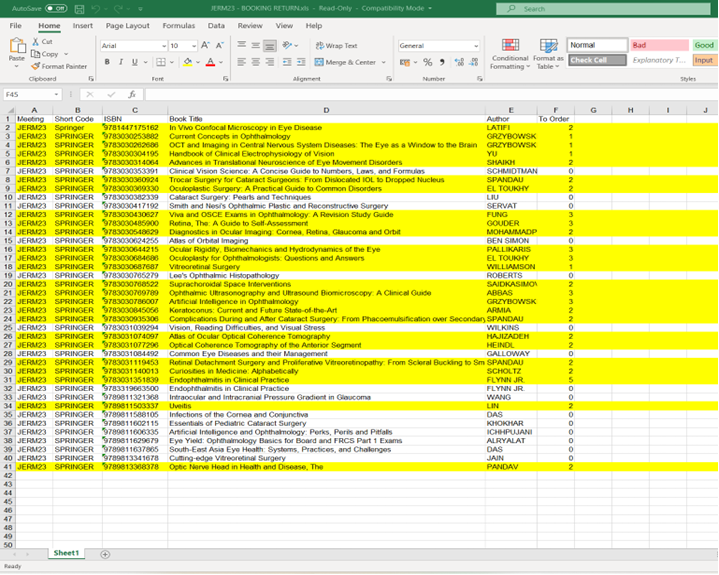Click the Merge & Center button
Screen dimensions: 719x575
pos(345,62)
